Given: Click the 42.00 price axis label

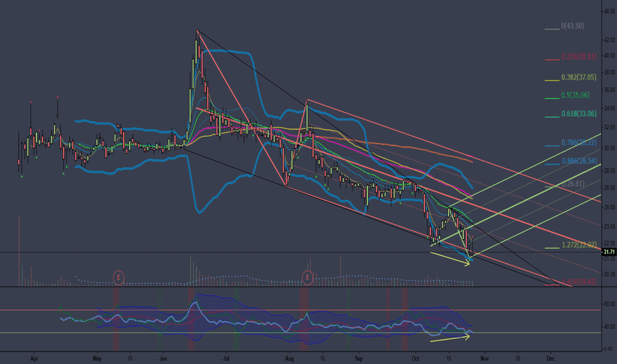Looking at the screenshot, I should point(609,40).
